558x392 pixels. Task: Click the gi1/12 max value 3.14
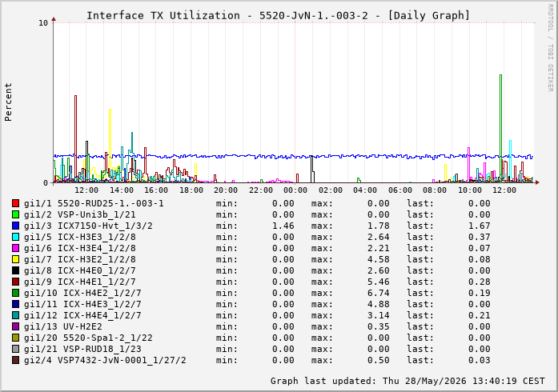(x=379, y=315)
